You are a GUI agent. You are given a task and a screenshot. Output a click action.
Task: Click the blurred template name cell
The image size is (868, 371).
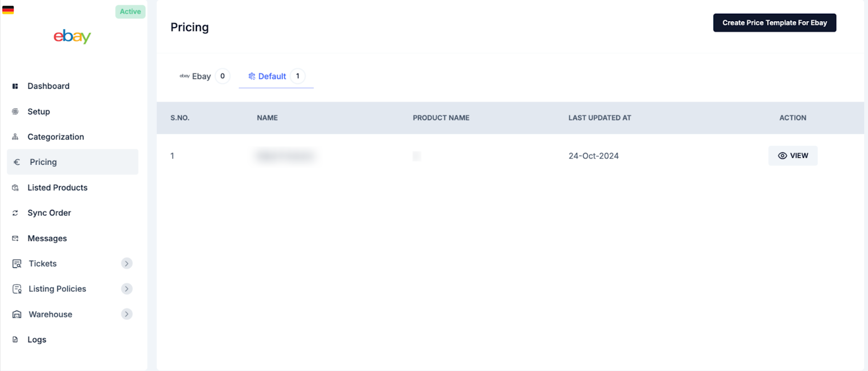[285, 156]
